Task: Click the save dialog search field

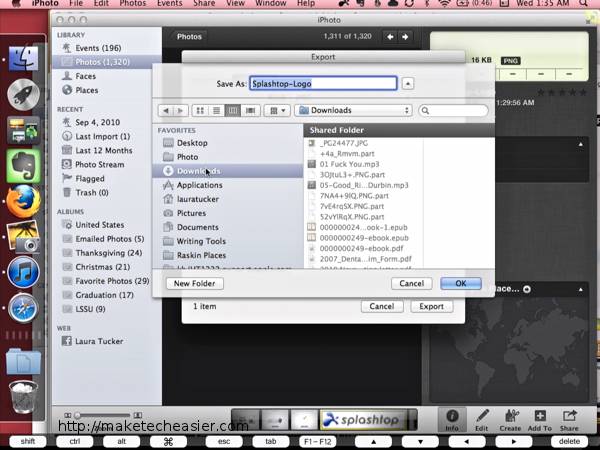Action: [x=453, y=111]
